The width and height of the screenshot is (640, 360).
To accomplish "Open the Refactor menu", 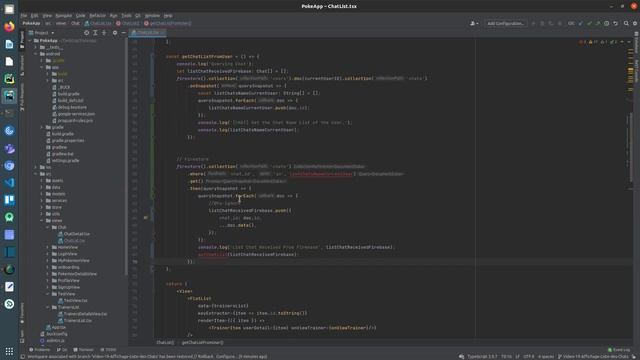I will (98, 16).
